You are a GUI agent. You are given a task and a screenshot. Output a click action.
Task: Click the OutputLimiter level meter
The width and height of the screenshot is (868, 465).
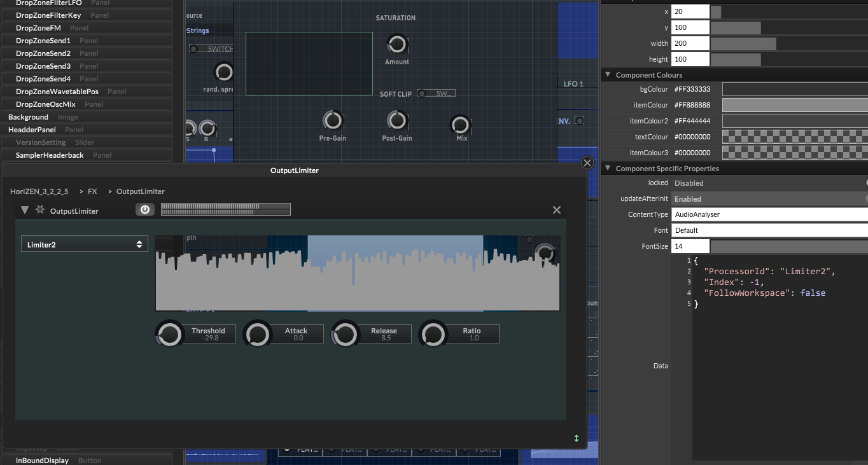pos(226,209)
